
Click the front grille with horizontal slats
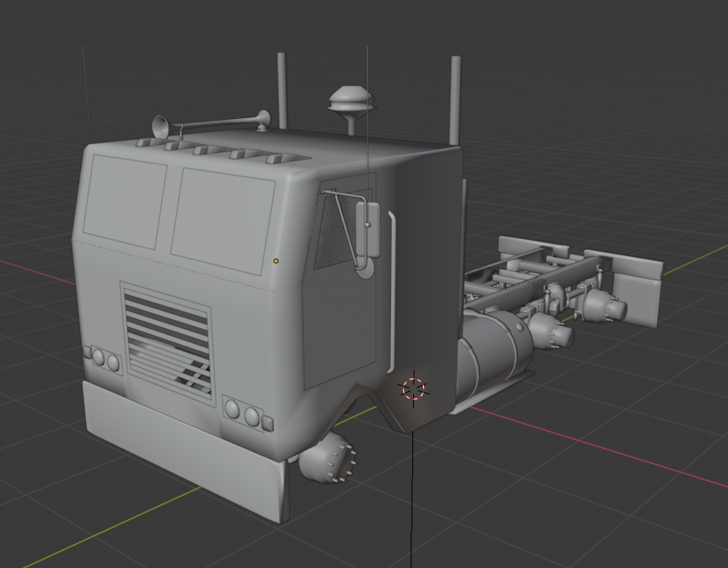click(168, 344)
